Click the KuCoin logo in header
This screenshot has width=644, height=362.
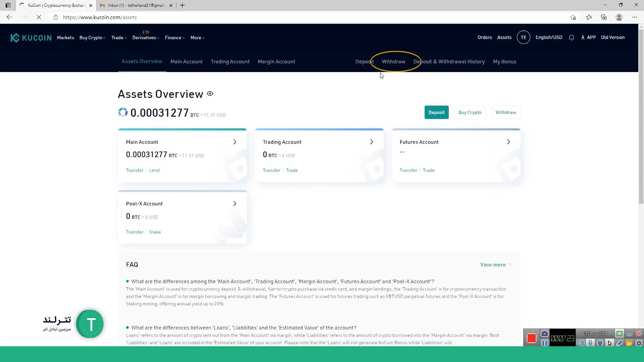coord(31,38)
